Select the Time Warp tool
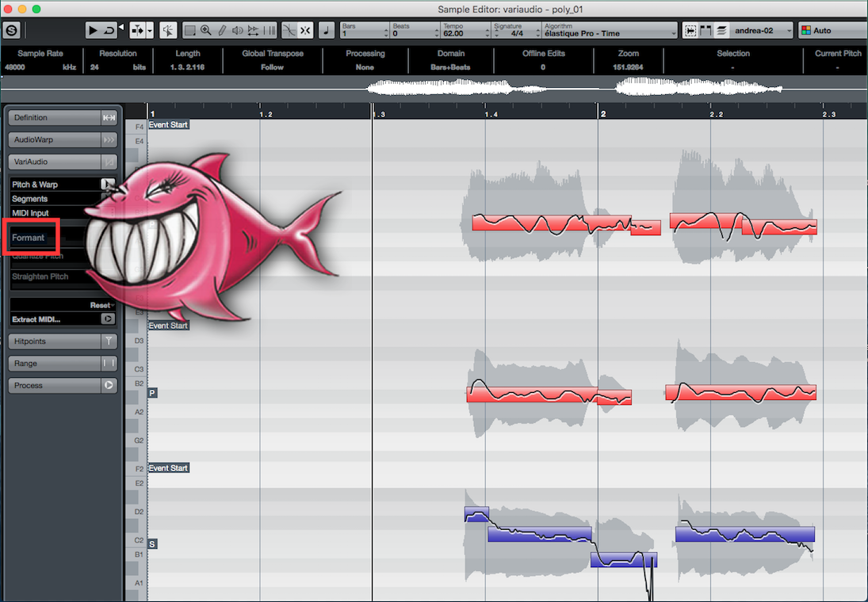 point(270,30)
